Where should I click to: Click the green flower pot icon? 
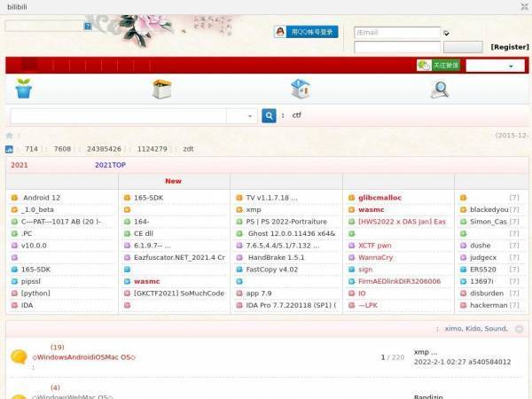24,89
